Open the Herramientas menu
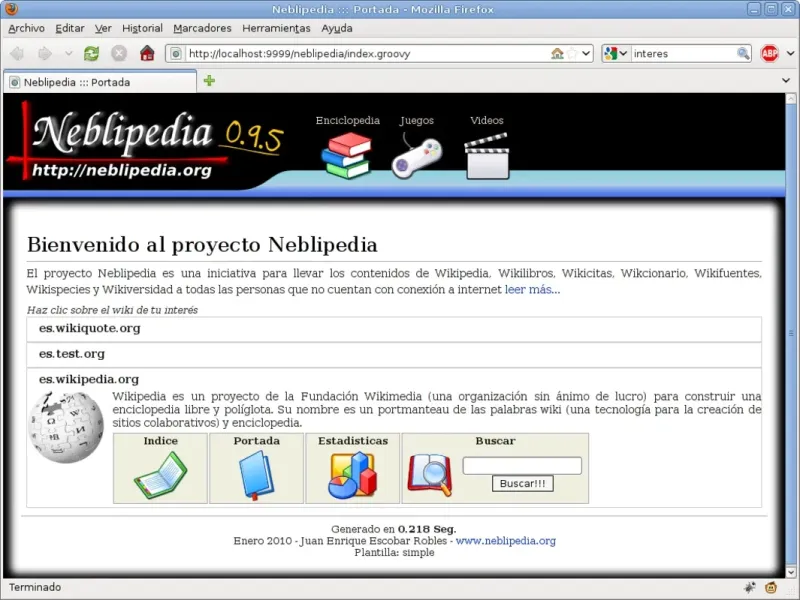The width and height of the screenshot is (800, 600). (276, 28)
